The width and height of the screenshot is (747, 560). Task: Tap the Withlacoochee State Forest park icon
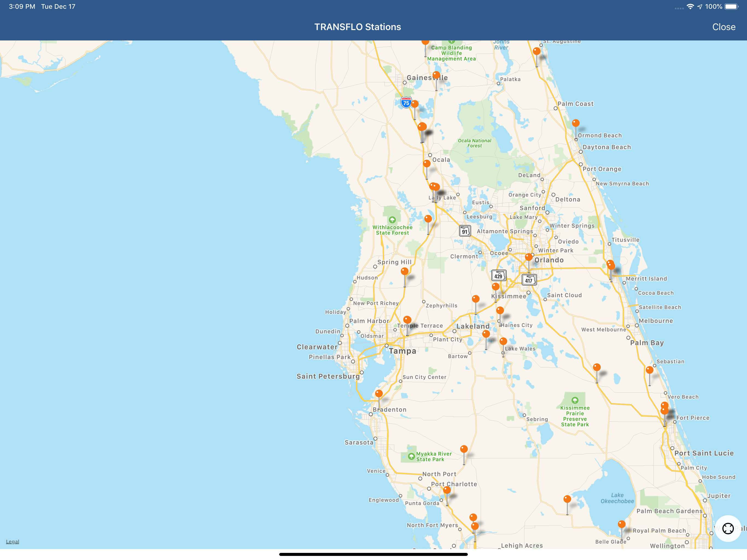tap(392, 220)
